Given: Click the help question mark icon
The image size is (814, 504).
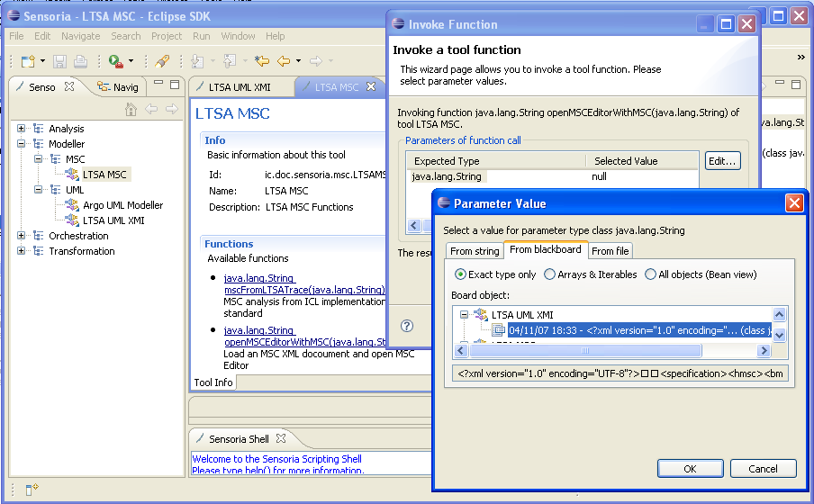Looking at the screenshot, I should click(x=407, y=326).
